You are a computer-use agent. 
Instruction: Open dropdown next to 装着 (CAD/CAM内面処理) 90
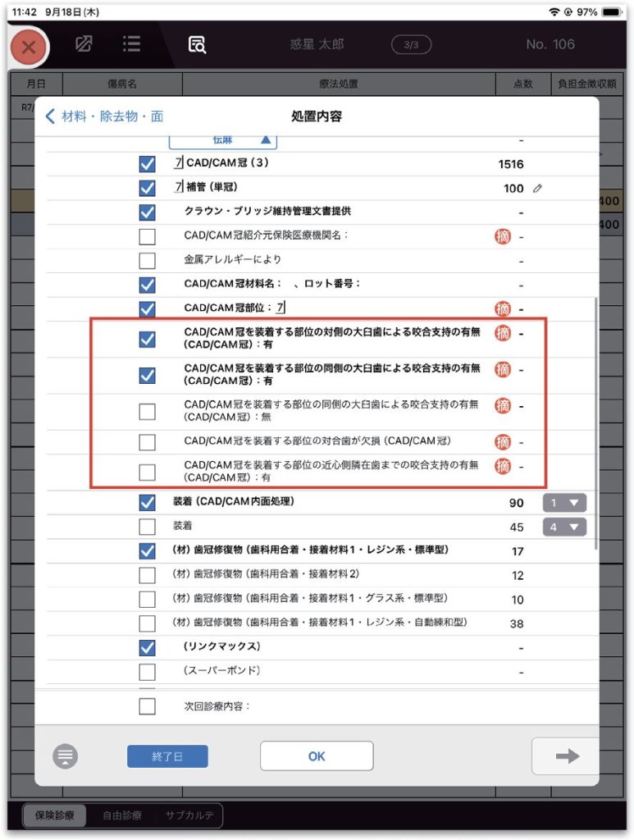point(563,503)
